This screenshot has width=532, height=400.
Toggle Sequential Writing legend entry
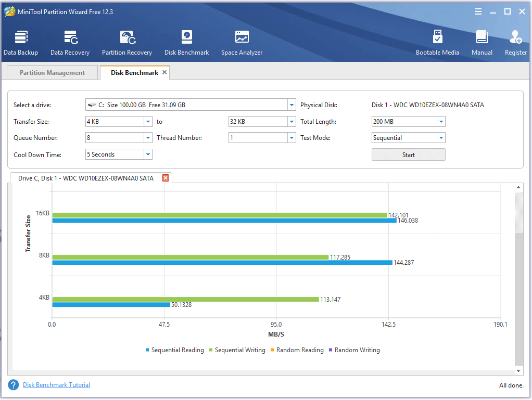click(238, 350)
